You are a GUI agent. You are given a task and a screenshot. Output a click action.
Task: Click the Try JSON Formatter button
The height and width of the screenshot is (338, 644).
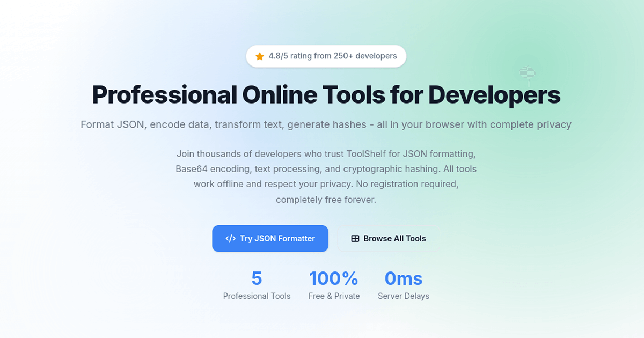tap(270, 238)
